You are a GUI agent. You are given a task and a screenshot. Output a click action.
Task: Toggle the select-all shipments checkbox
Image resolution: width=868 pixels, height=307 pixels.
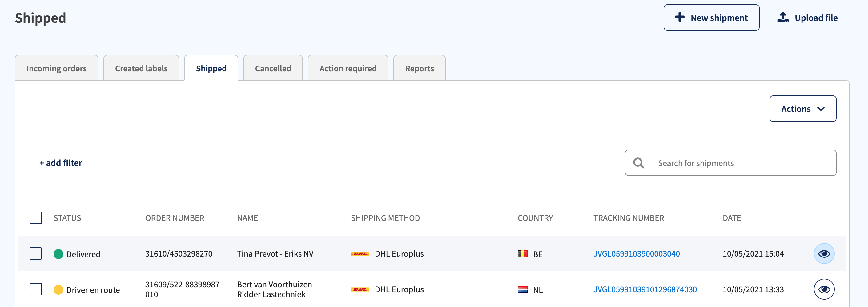pos(36,218)
